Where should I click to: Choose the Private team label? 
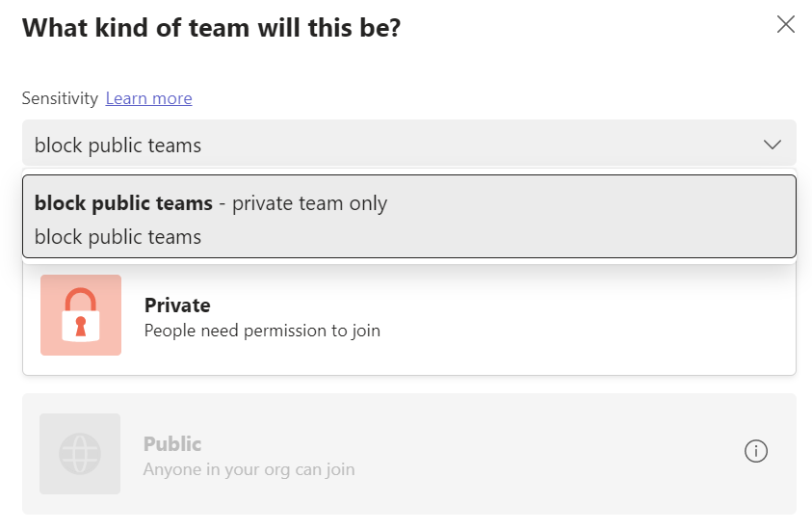click(x=177, y=305)
